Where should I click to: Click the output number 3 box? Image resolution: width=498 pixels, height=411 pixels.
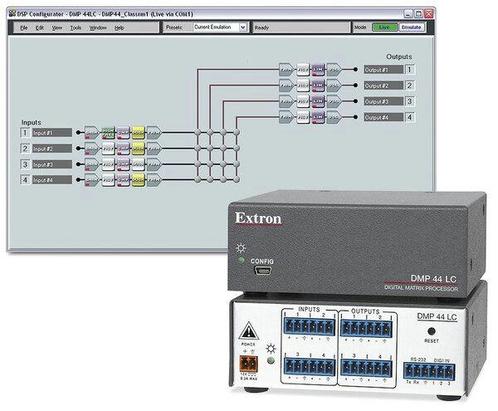410,101
